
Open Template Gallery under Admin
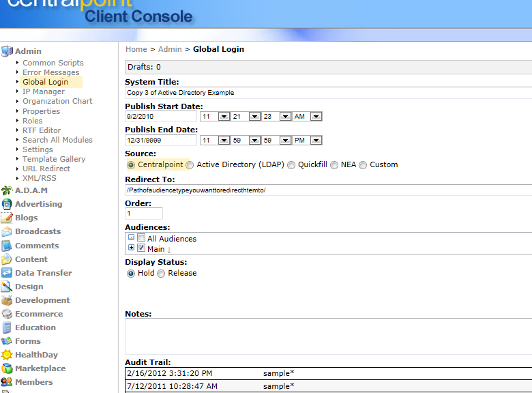coord(54,159)
